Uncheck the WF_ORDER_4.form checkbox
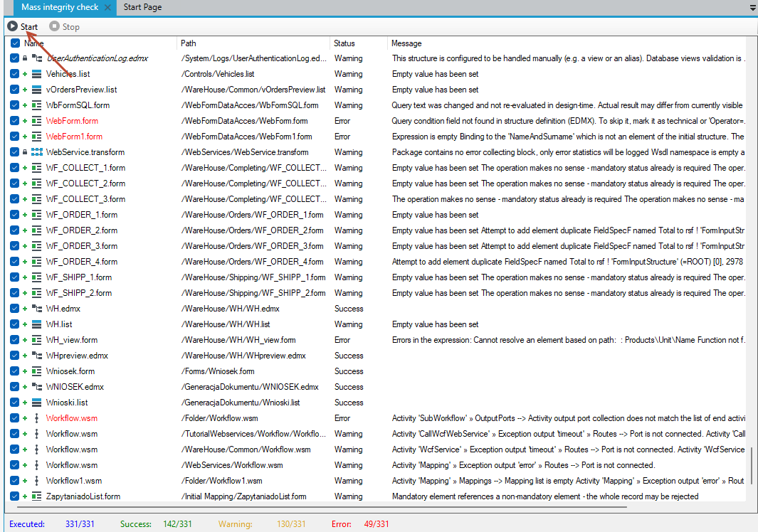Screen dimensions: 758x532 pos(14,262)
